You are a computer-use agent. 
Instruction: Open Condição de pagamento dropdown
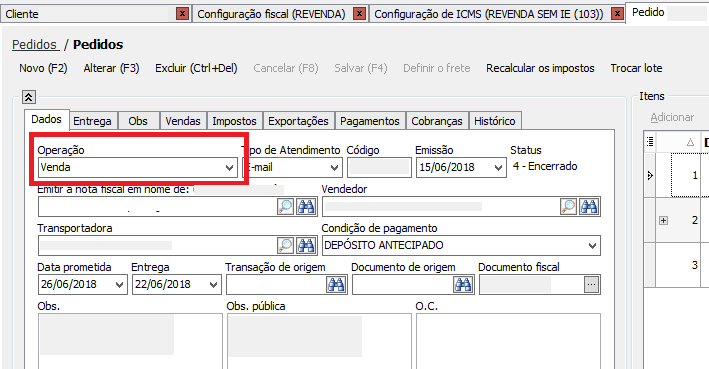pos(592,246)
